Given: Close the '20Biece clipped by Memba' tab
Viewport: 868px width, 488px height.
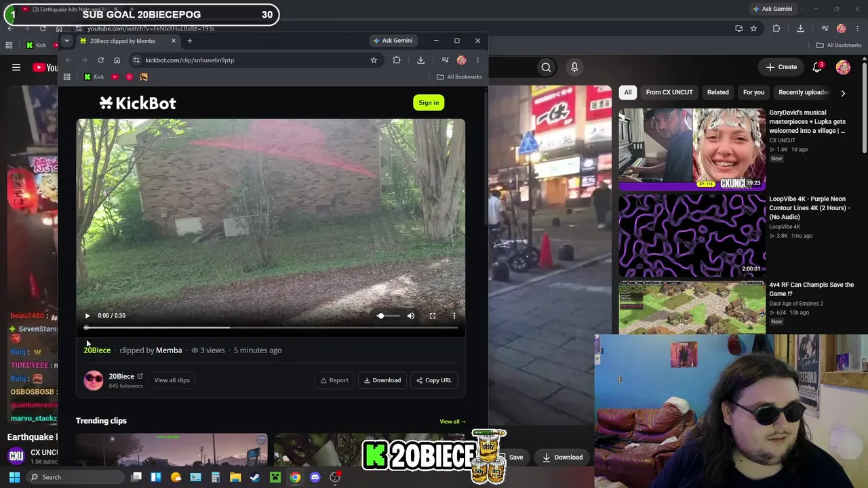Looking at the screenshot, I should click(x=173, y=41).
